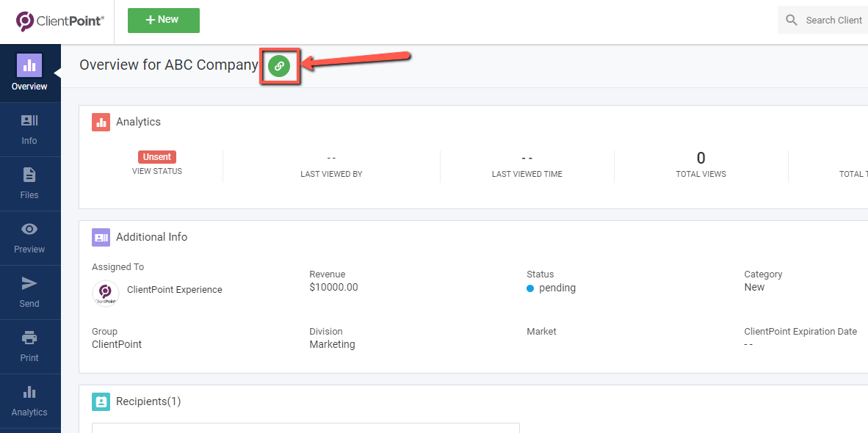Click the Search Client field
Image resolution: width=868 pixels, height=433 pixels.
point(822,20)
